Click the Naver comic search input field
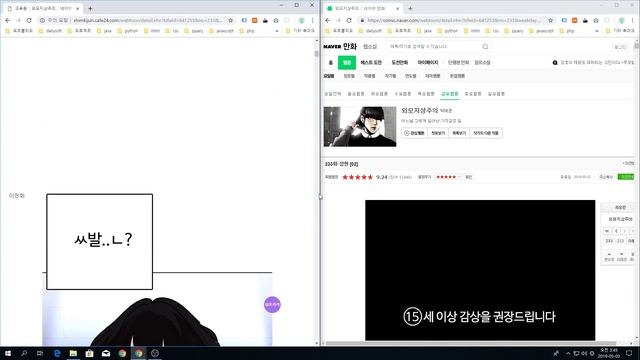640x360 pixels. click(x=433, y=47)
